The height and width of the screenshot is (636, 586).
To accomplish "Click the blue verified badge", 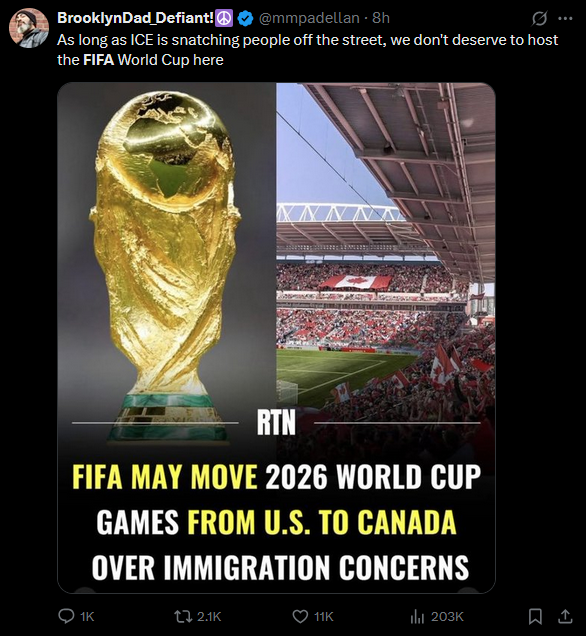I will [x=245, y=18].
